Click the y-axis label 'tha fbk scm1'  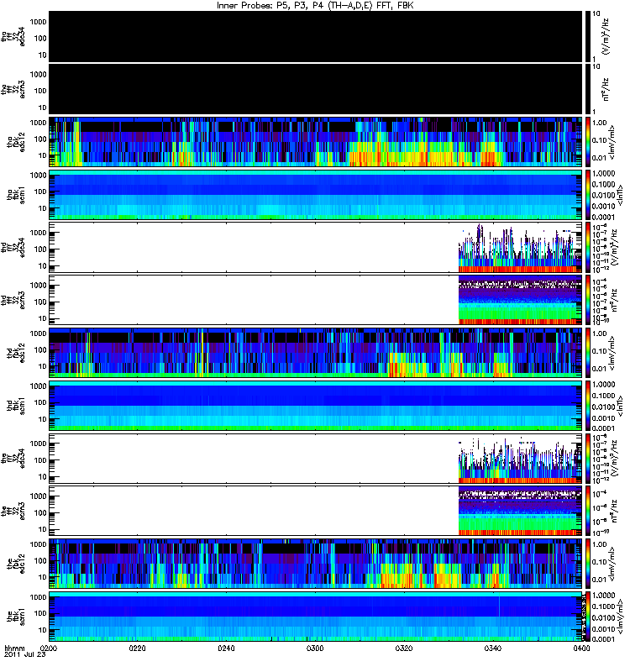coord(16,196)
